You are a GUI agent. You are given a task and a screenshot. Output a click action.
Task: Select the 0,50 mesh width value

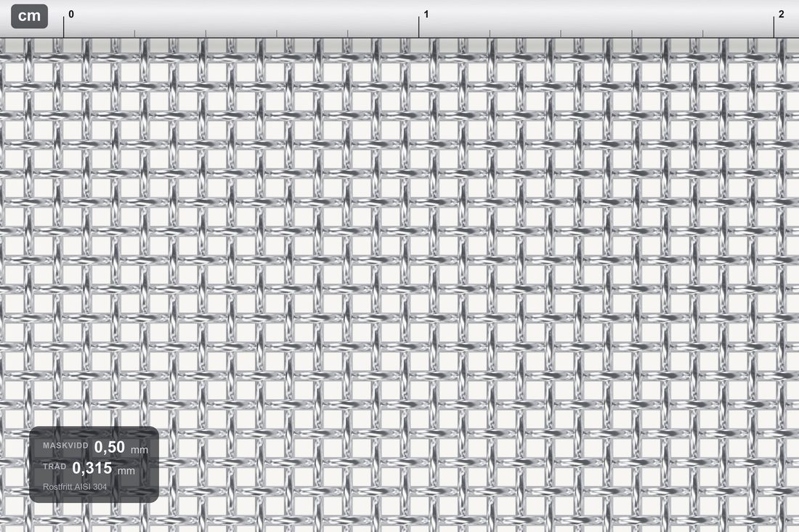[x=110, y=447]
